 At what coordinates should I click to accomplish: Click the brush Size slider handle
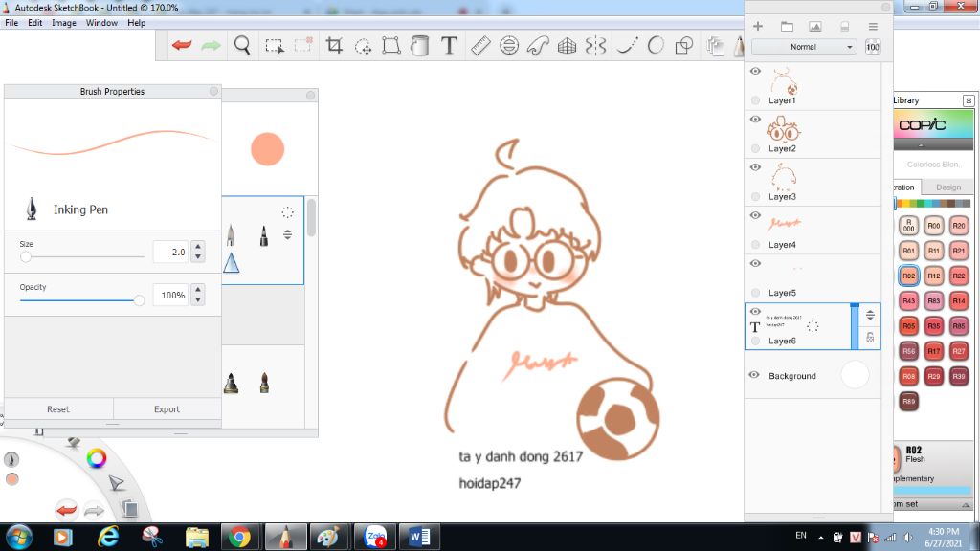tap(26, 256)
